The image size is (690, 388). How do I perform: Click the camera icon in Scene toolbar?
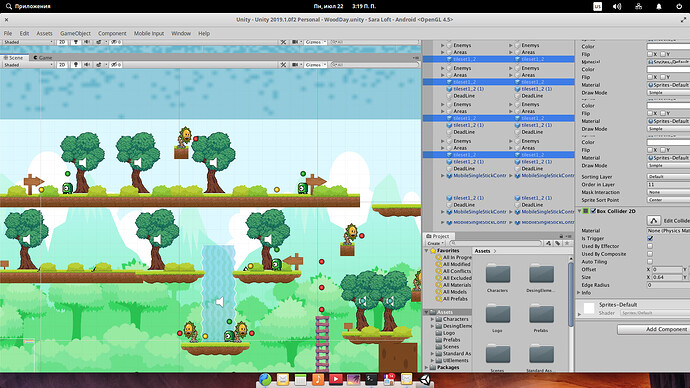point(296,65)
